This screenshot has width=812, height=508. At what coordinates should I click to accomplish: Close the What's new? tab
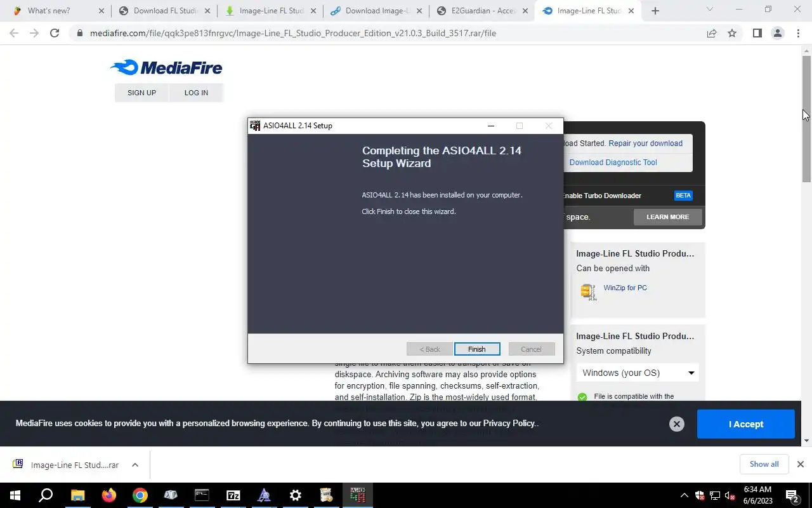click(101, 11)
